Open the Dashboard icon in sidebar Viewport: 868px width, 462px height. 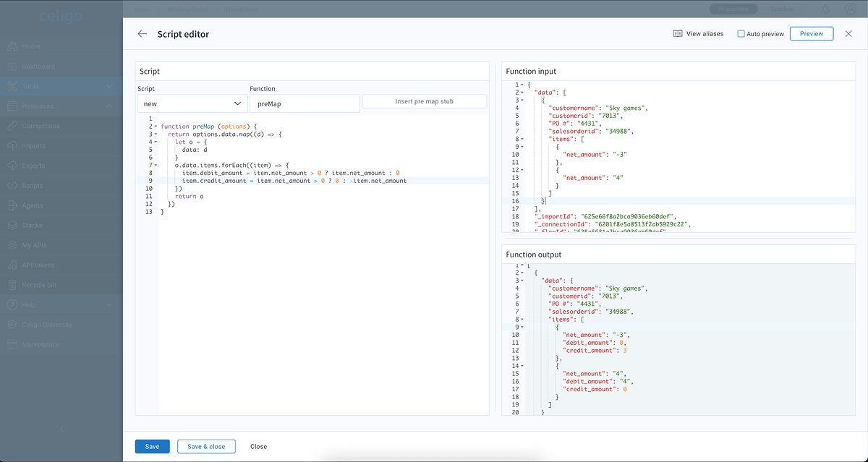(12, 67)
